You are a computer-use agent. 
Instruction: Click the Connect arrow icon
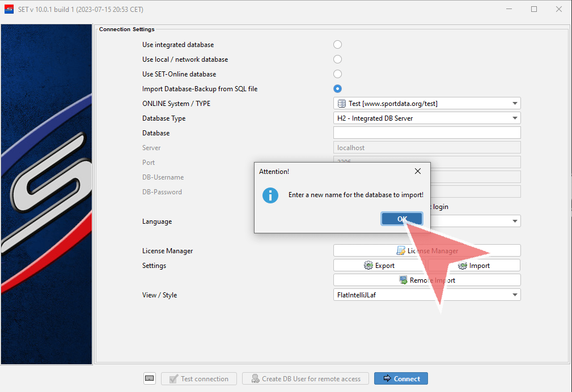click(x=387, y=379)
